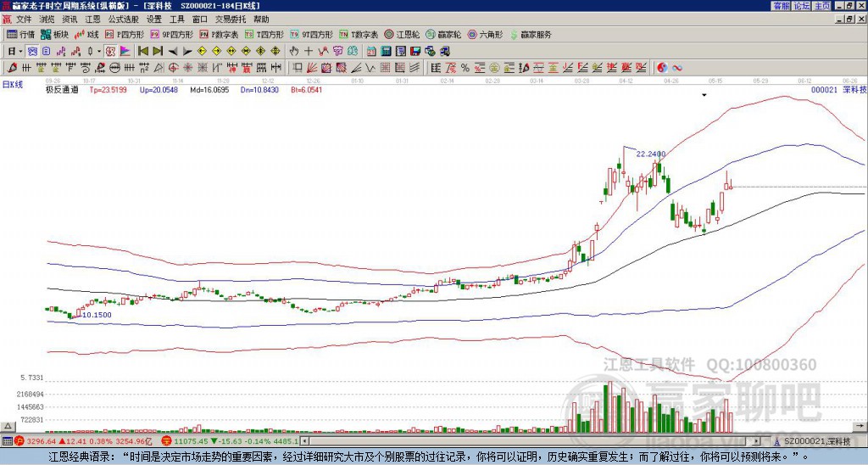
Task: Select the crosshair plus tool
Action: 309,51
